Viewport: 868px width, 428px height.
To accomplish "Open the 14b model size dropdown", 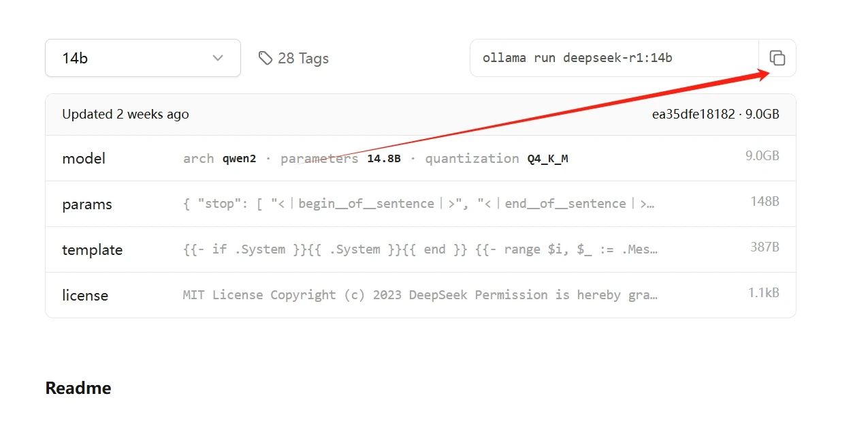I will pyautogui.click(x=143, y=58).
